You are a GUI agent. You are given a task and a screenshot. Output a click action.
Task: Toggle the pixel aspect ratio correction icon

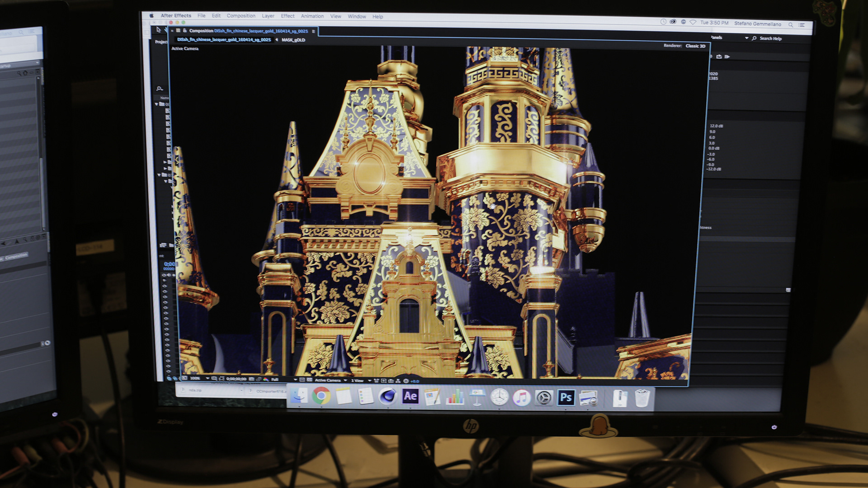376,381
